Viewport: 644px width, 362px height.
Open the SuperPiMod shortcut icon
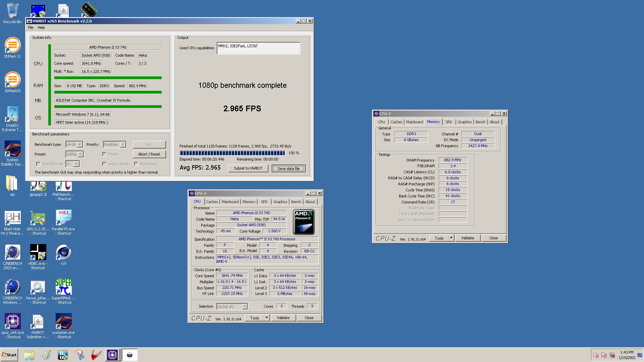[x=63, y=292]
